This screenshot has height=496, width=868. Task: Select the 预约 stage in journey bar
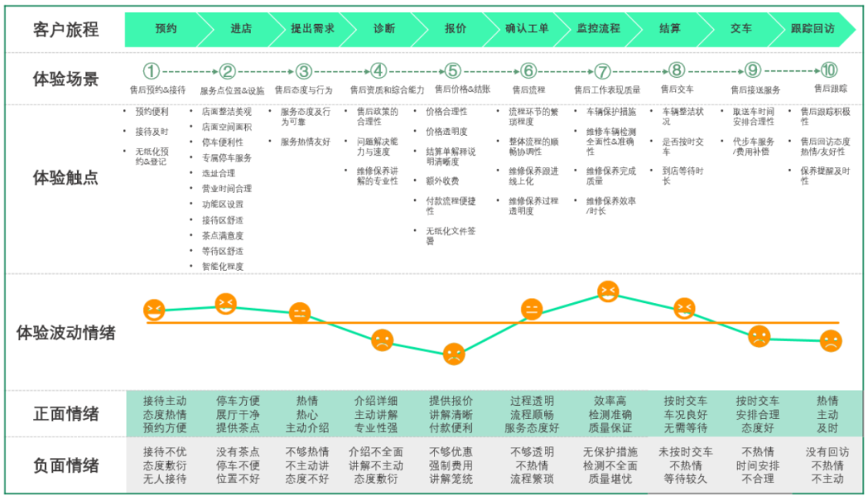(x=166, y=29)
